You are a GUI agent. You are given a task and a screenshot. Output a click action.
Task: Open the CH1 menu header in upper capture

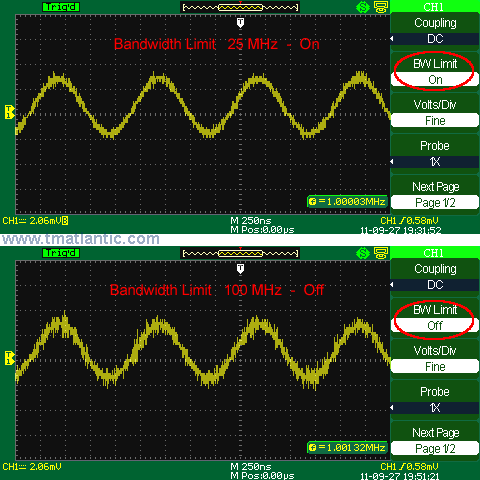[x=435, y=7]
